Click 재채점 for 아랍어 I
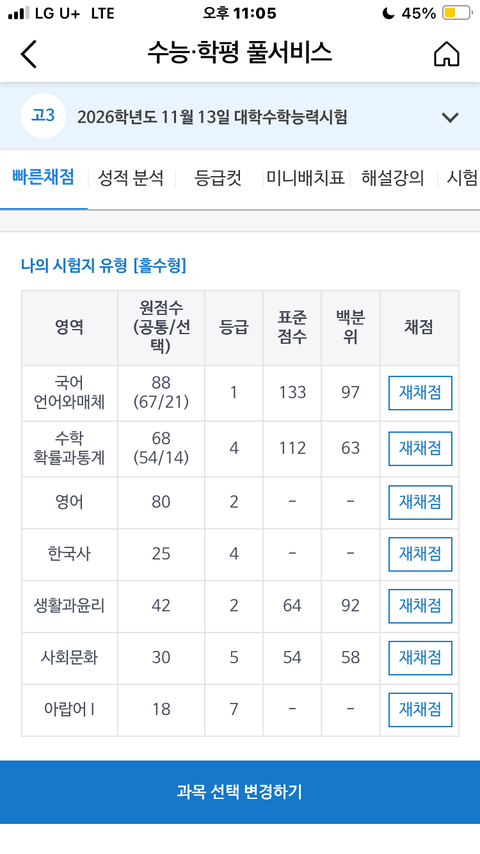 [420, 709]
